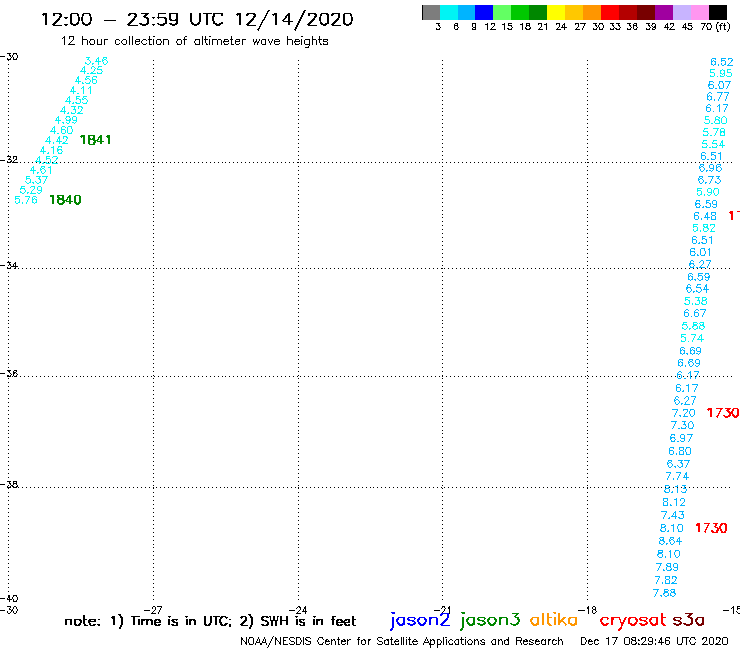The width and height of the screenshot is (740, 650).
Task: Click the NOAA/NESDIS Center credit line
Action: click(402, 642)
